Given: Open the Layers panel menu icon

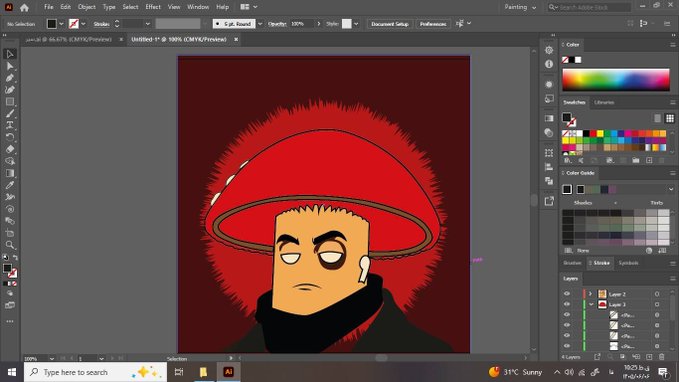Looking at the screenshot, I should click(x=673, y=278).
